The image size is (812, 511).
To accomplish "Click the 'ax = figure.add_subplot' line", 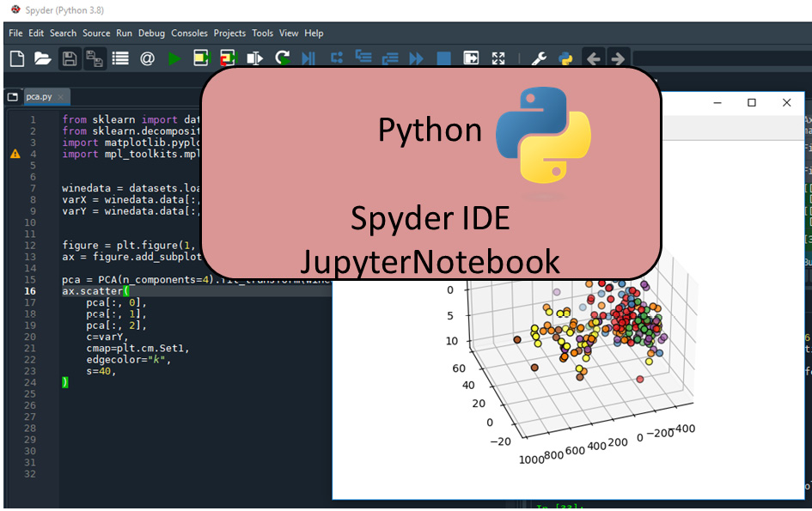I will 131,256.
